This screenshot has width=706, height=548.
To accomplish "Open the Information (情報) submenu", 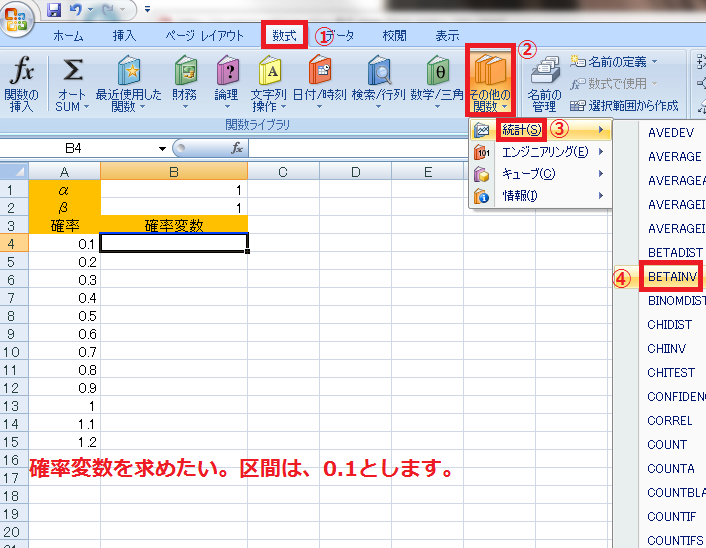I will coord(541,196).
